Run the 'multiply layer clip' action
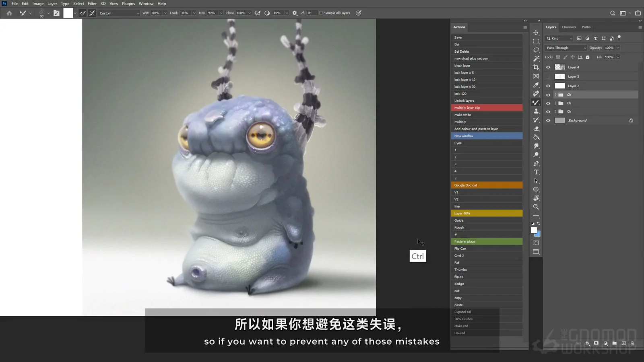 point(487,108)
